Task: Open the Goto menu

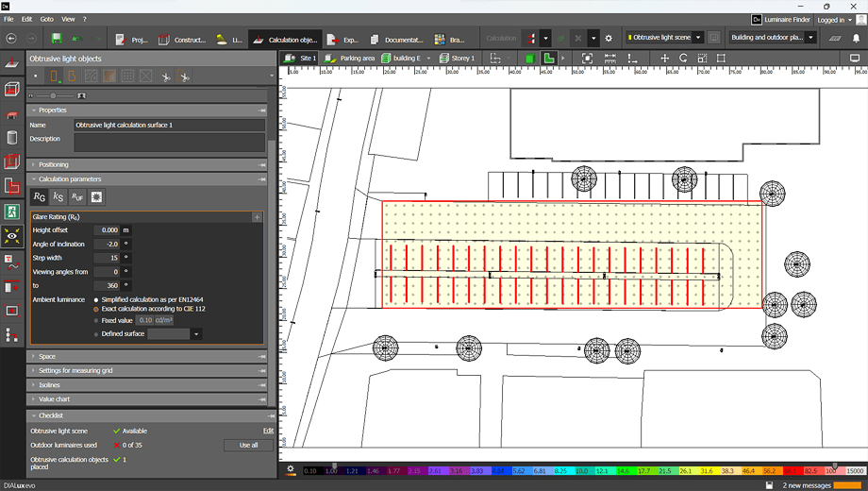Action: tap(47, 19)
